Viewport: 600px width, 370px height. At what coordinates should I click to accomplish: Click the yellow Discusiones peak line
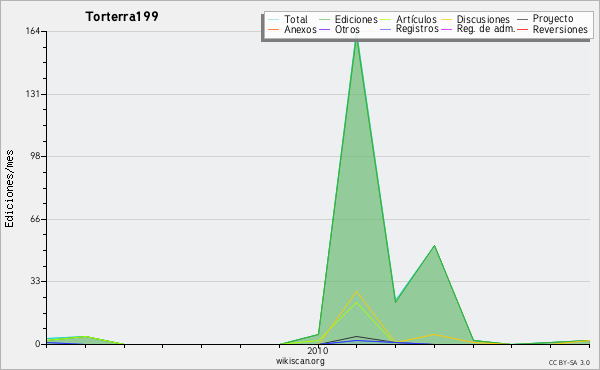point(356,292)
